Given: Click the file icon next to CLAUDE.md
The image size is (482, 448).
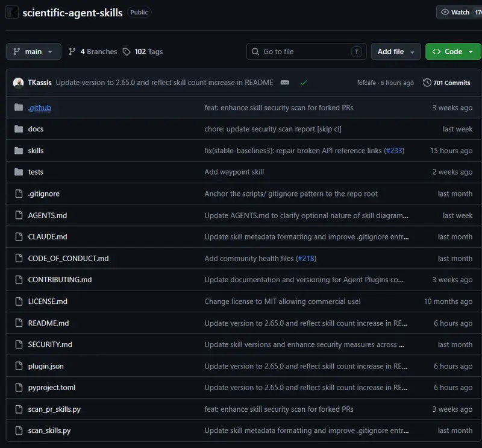Looking at the screenshot, I should tap(19, 236).
